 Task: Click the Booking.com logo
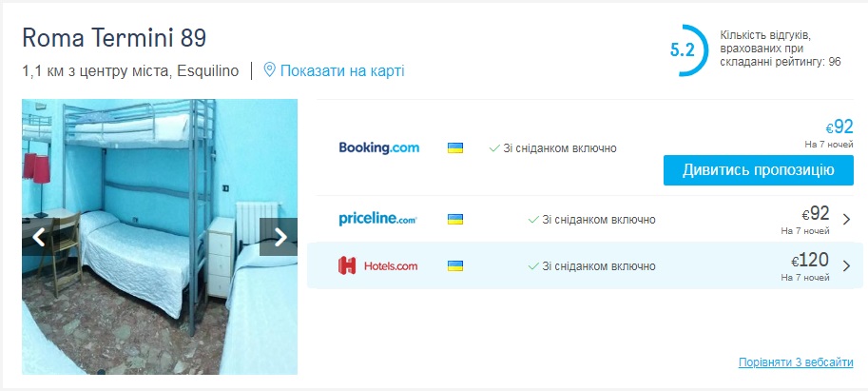pos(379,147)
